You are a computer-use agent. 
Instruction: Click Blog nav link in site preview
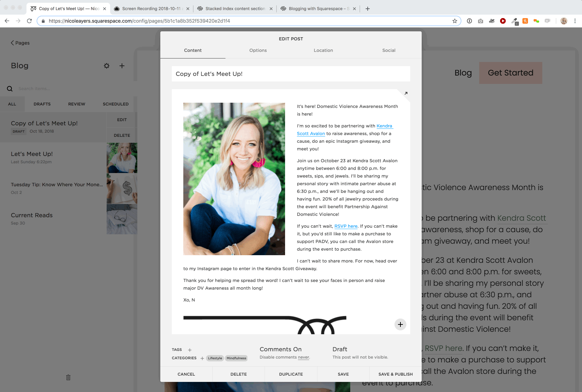(463, 73)
